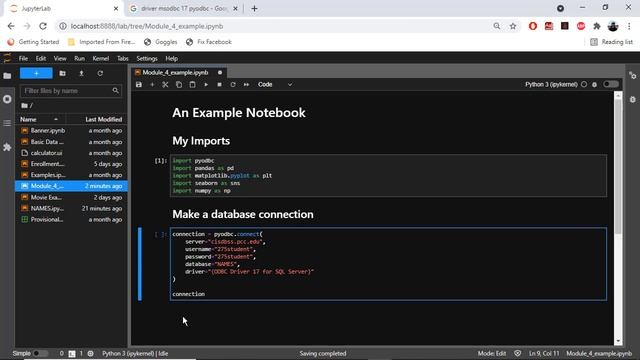Open the Goggles bookmark
The height and width of the screenshot is (360, 640).
(161, 42)
